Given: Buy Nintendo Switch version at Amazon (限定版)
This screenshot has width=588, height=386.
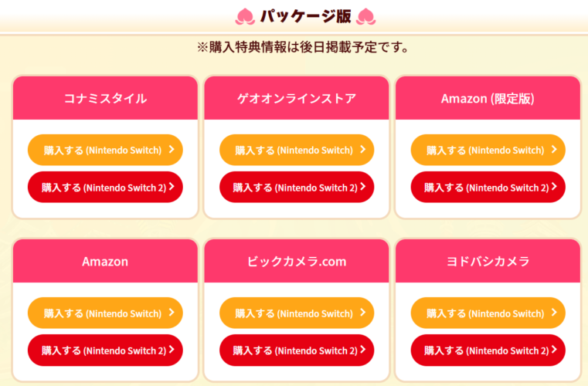Looking at the screenshot, I should click(x=488, y=150).
